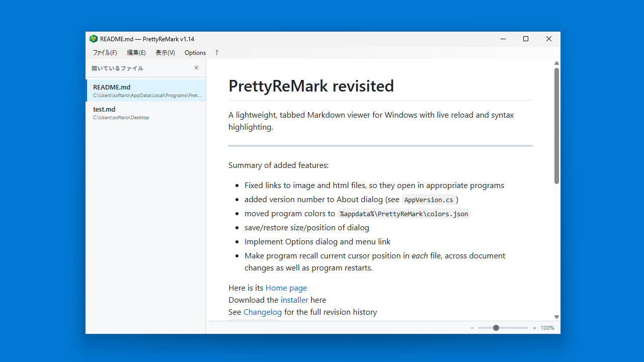The height and width of the screenshot is (362, 644).
Task: Click the scrollbar up arrow
Action: coord(556,63)
